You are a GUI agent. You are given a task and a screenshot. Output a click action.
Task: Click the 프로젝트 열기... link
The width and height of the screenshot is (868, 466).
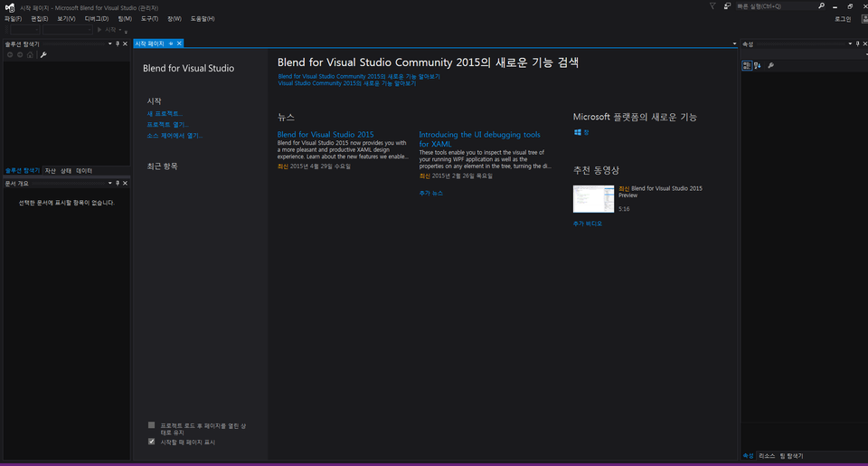168,125
